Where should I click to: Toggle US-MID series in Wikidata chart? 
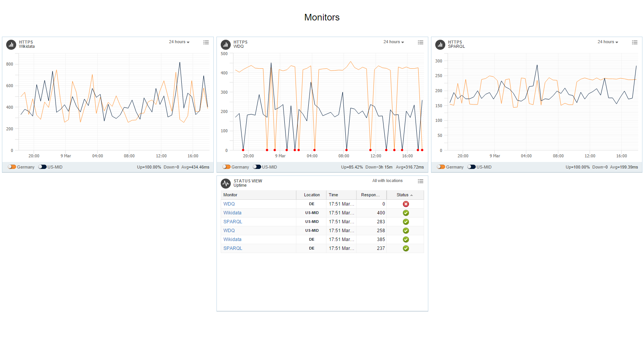coord(42,167)
